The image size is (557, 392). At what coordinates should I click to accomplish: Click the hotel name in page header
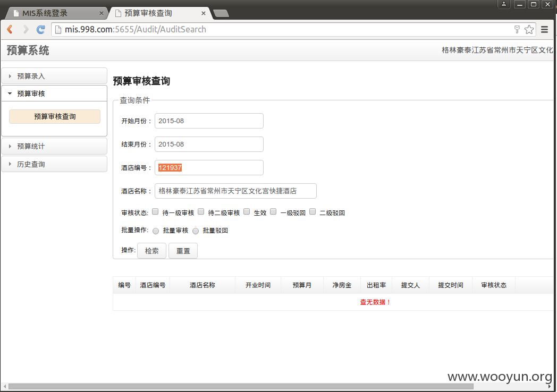pyautogui.click(x=497, y=50)
